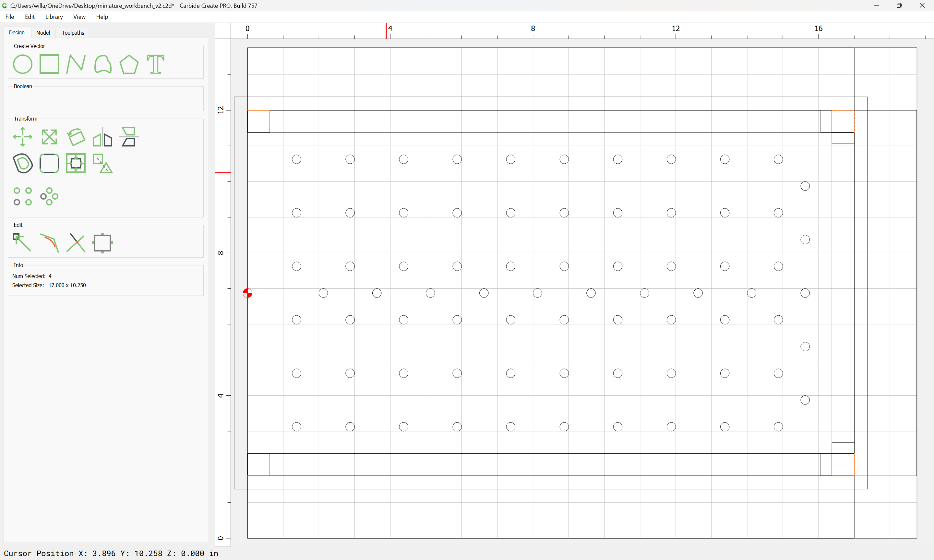Restore down the Carbide Create window
Screen dimensions: 934x560
pyautogui.click(x=899, y=6)
